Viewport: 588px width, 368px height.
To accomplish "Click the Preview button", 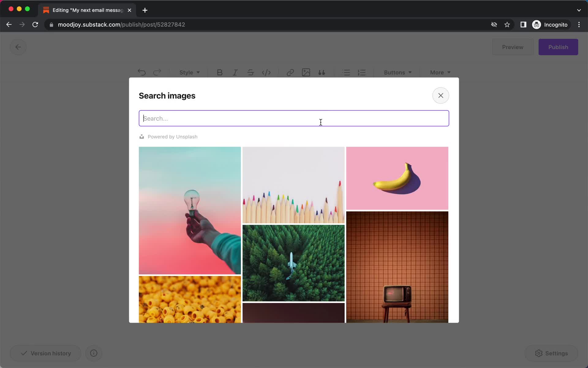I will 512,47.
